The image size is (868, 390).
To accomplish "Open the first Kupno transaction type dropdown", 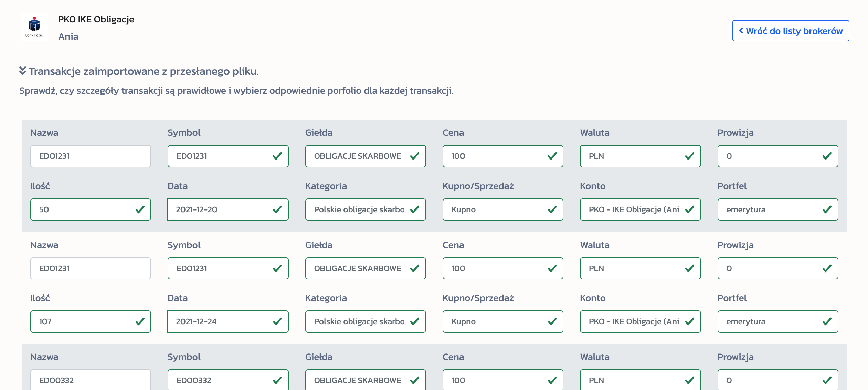I will [x=502, y=209].
